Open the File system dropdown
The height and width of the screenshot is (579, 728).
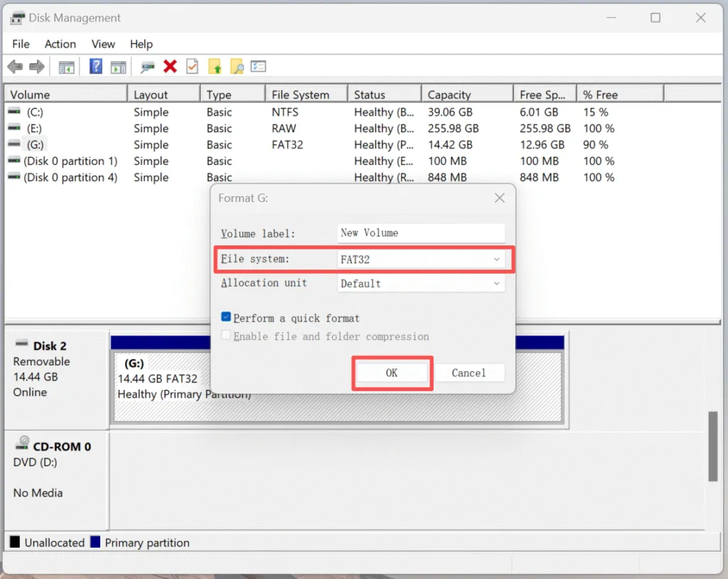pos(498,258)
